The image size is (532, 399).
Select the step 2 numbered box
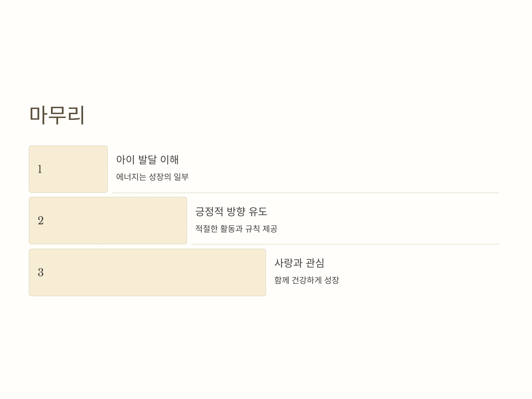tap(108, 221)
